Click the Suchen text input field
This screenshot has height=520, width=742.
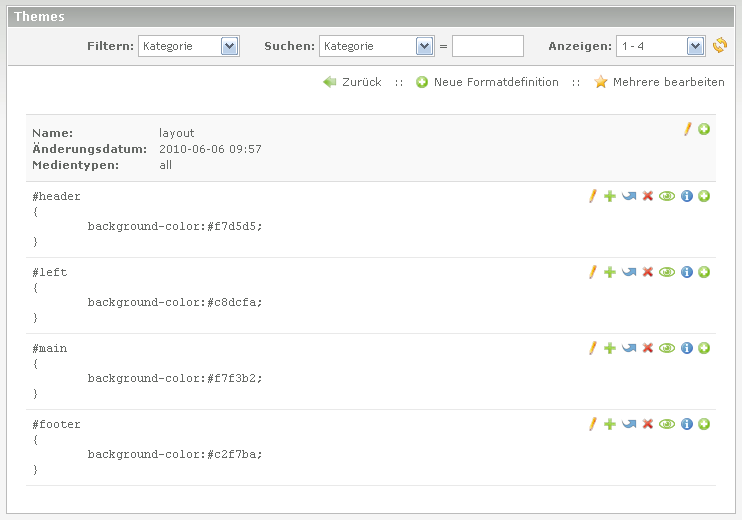[x=488, y=46]
